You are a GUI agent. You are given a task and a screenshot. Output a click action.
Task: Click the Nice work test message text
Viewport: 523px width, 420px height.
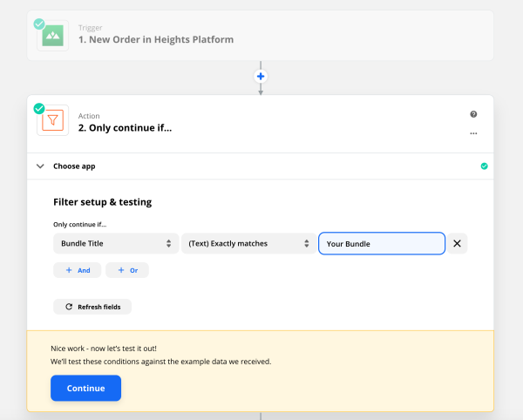click(x=104, y=349)
